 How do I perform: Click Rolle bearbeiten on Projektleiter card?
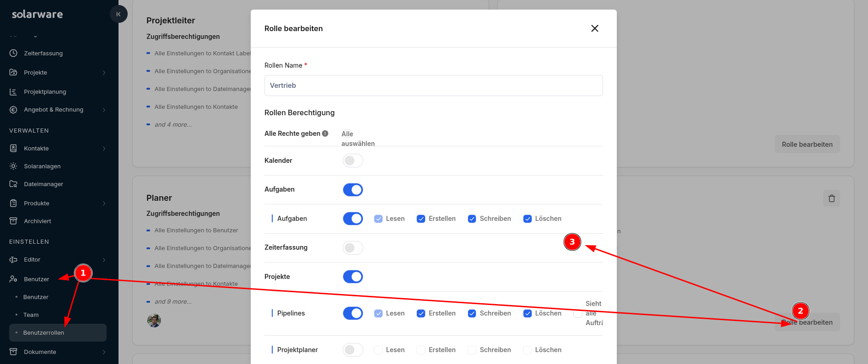pyautogui.click(x=807, y=145)
